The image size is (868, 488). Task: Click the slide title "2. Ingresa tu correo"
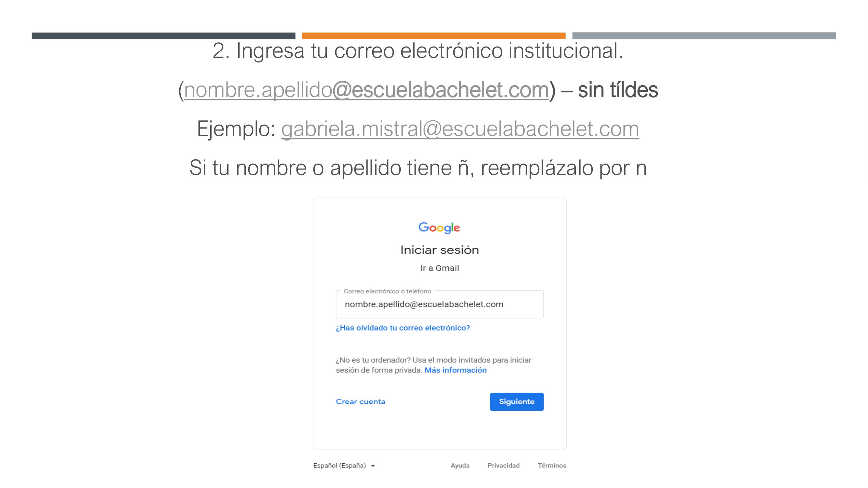coord(418,51)
